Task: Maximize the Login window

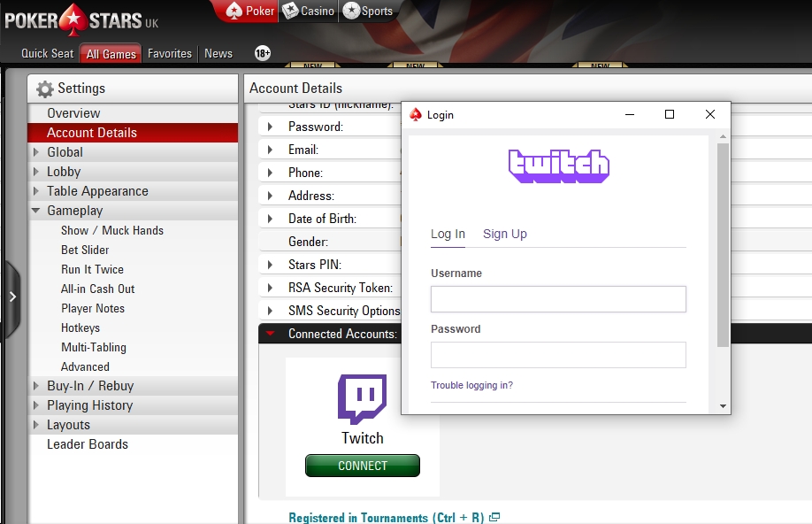Action: coord(670,114)
